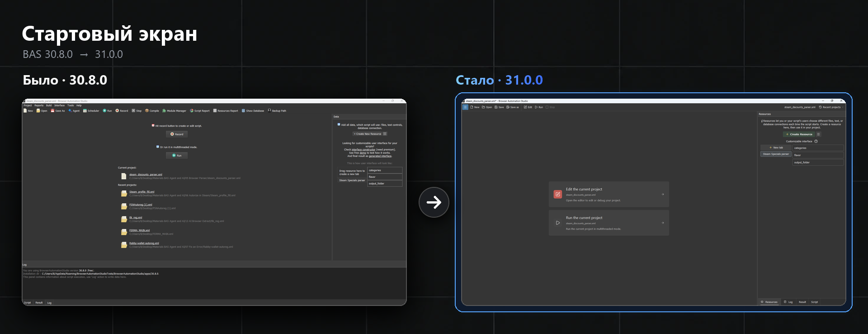Open the Steam_profile_fill.xml recent project
This screenshot has height=334, width=868.
(142, 192)
